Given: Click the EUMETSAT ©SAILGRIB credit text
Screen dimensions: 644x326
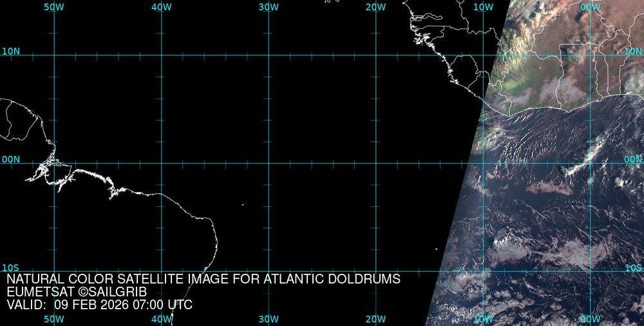Looking at the screenshot, I should (76, 292).
